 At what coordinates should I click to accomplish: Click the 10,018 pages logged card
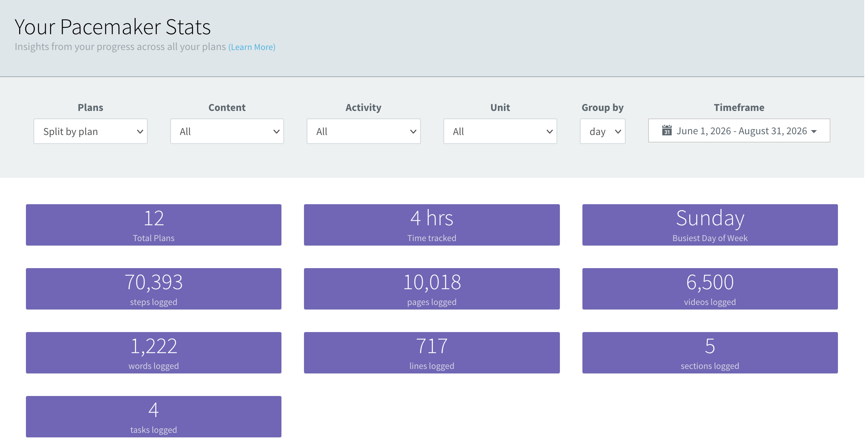click(x=432, y=289)
